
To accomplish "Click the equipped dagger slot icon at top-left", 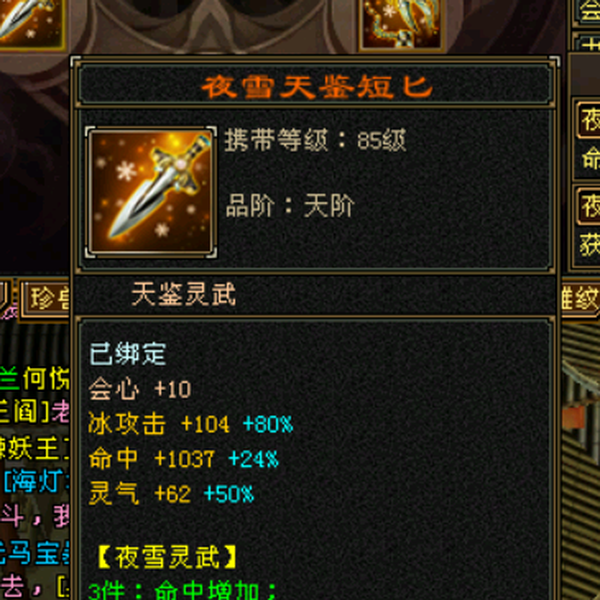I will pos(31,23).
